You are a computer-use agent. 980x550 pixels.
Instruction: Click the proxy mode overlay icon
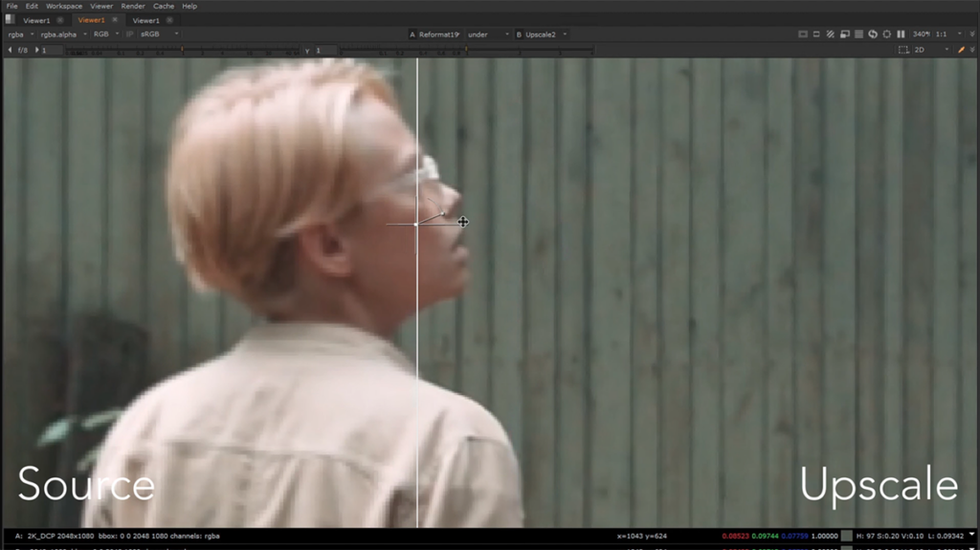pos(844,34)
